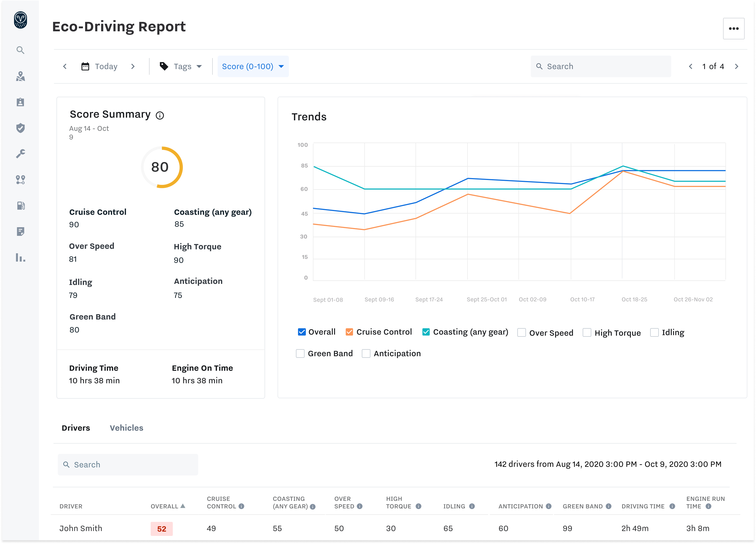Open the three-dot more options menu
756x544 pixels.
click(733, 29)
